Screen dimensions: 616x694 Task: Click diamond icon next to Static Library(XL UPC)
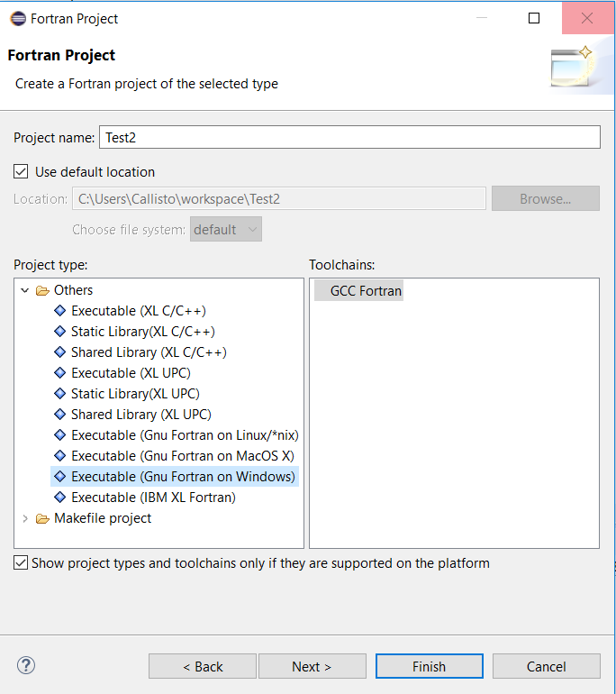pyautogui.click(x=59, y=394)
